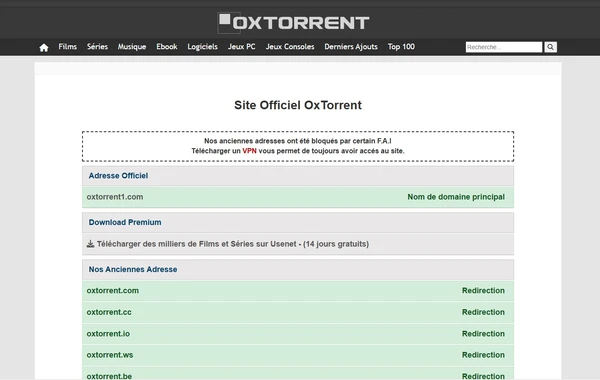Open the Films menu
This screenshot has width=600, height=380.
pyautogui.click(x=68, y=47)
